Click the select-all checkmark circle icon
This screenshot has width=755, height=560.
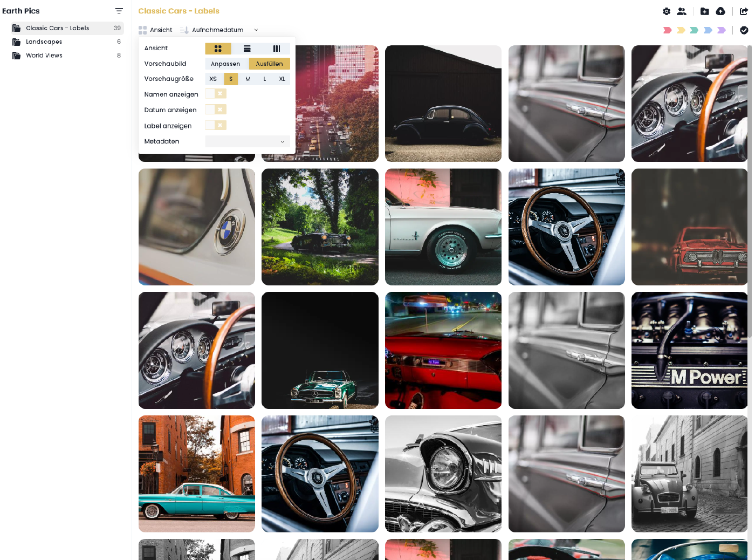(744, 30)
